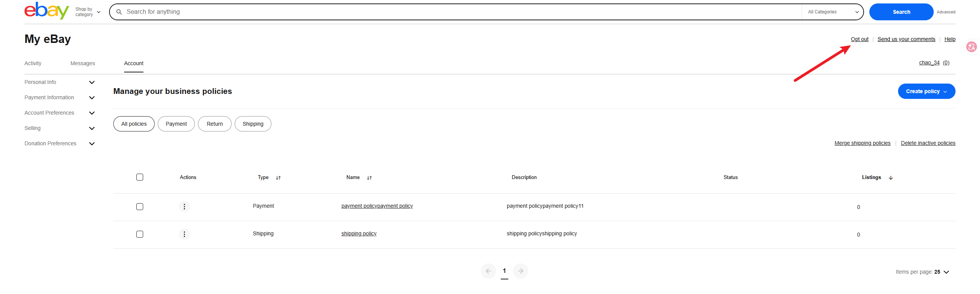Sort policies by Type column arrows
Viewport: 980px width, 294px height.
tap(278, 178)
